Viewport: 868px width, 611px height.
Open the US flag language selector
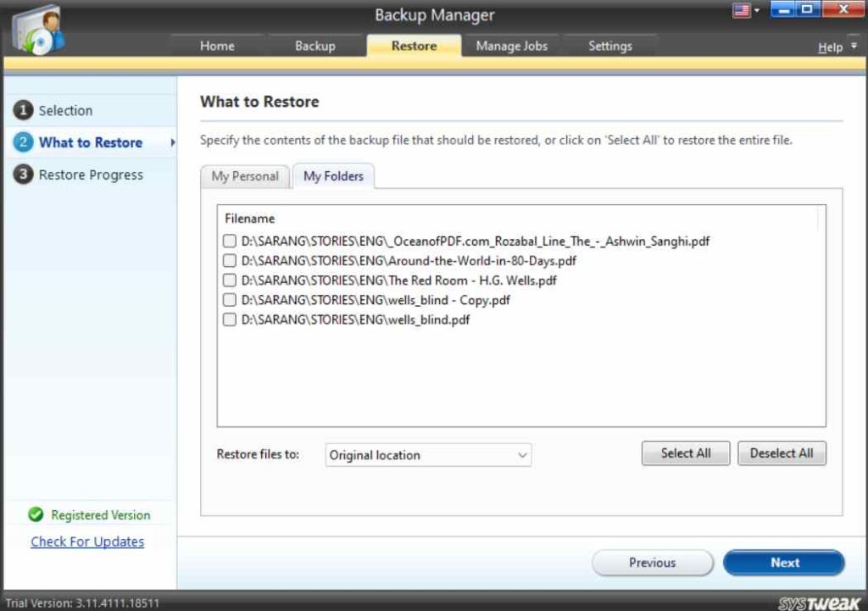741,10
